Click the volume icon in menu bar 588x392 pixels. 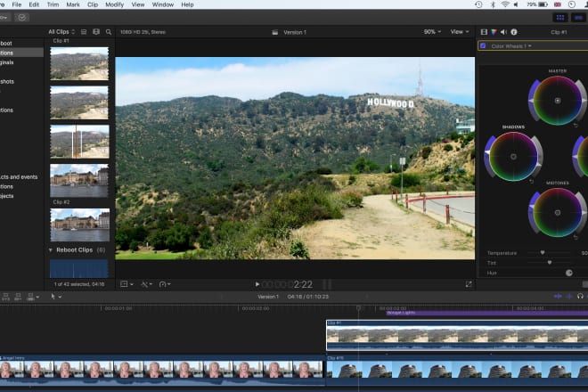pos(516,4)
